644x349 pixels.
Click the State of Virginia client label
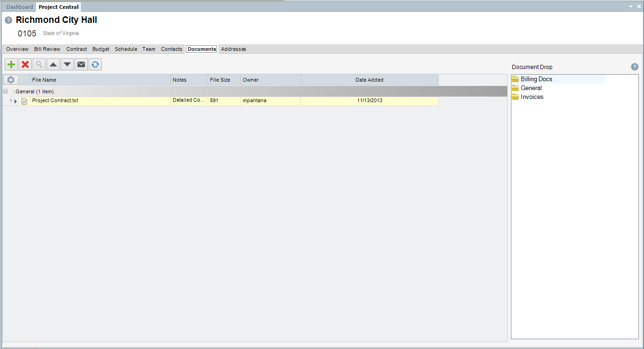[61, 34]
